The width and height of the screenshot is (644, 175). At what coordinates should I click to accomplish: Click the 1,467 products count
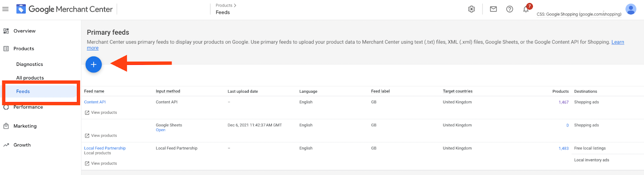[563, 102]
